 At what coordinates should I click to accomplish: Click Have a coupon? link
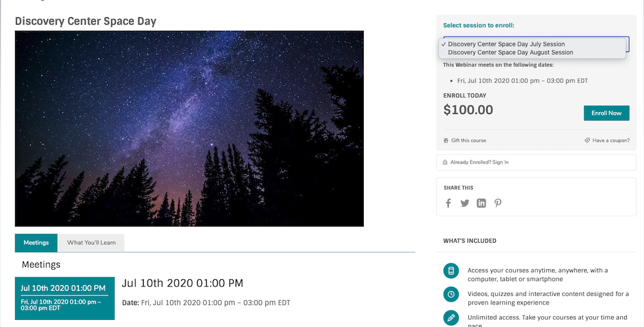[611, 140]
